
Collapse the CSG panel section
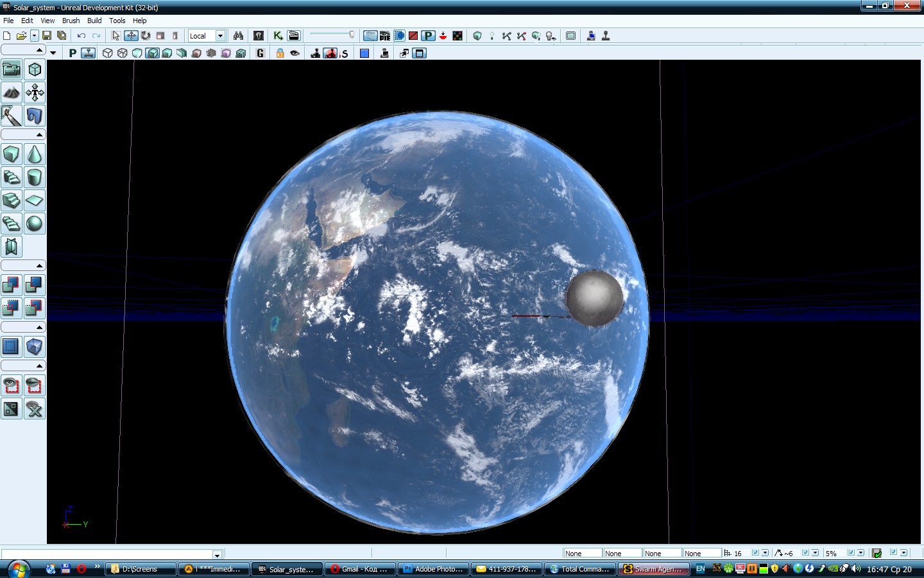tap(23, 266)
